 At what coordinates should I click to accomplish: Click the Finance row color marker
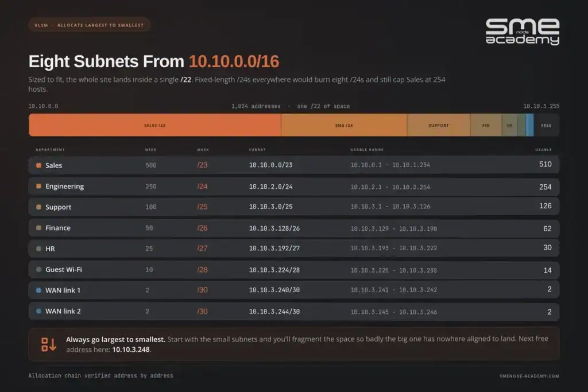point(38,228)
